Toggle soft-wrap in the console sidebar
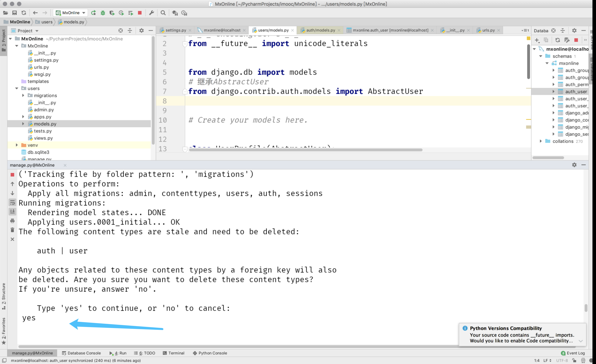 [x=12, y=203]
